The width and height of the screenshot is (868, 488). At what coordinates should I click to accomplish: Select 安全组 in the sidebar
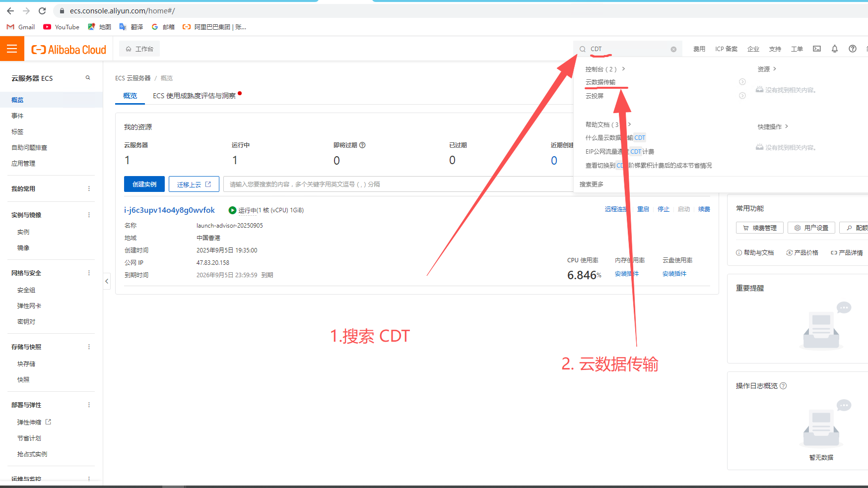pyautogui.click(x=26, y=290)
